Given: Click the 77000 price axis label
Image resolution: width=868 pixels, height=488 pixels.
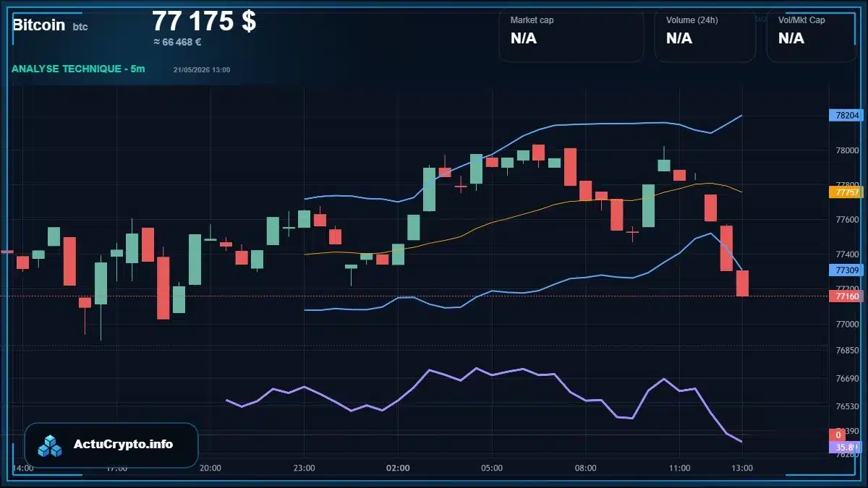Looking at the screenshot, I should pyautogui.click(x=847, y=325).
